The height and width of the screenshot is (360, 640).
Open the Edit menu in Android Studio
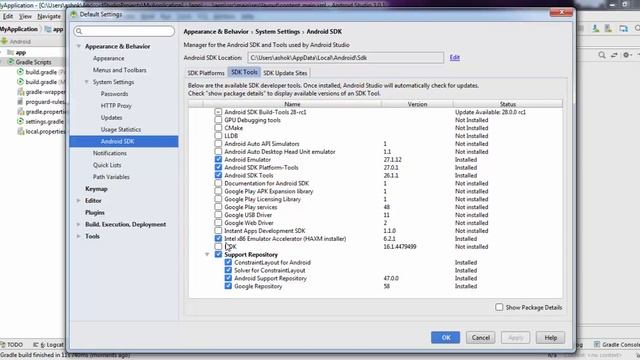click(8, 16)
